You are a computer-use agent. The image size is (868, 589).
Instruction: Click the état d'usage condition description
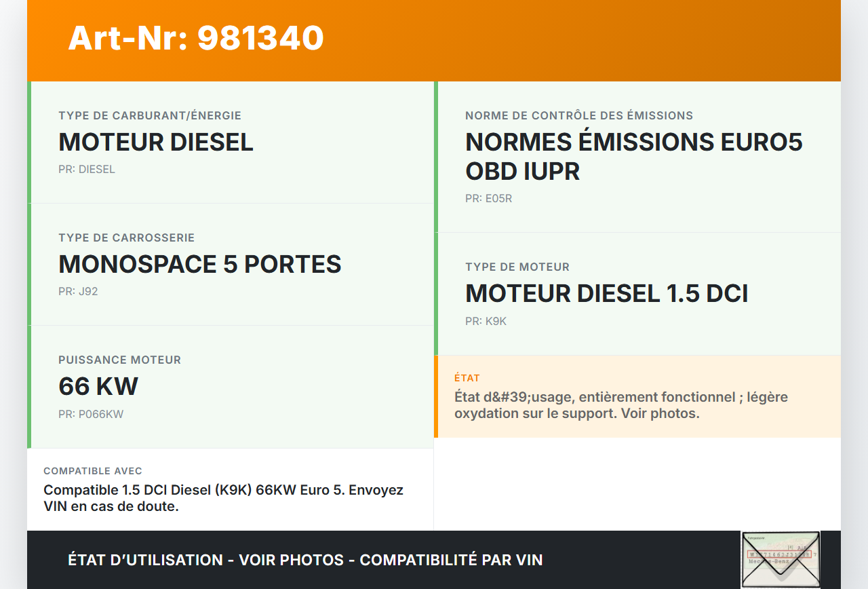click(x=620, y=405)
